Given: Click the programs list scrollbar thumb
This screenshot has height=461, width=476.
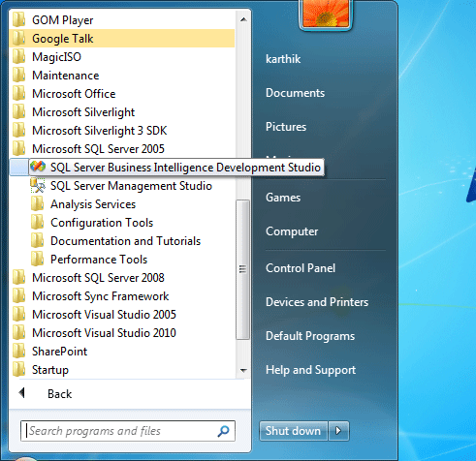Looking at the screenshot, I should click(242, 269).
